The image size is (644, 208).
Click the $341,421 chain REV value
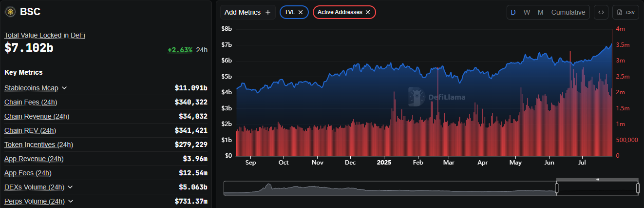coord(191,130)
